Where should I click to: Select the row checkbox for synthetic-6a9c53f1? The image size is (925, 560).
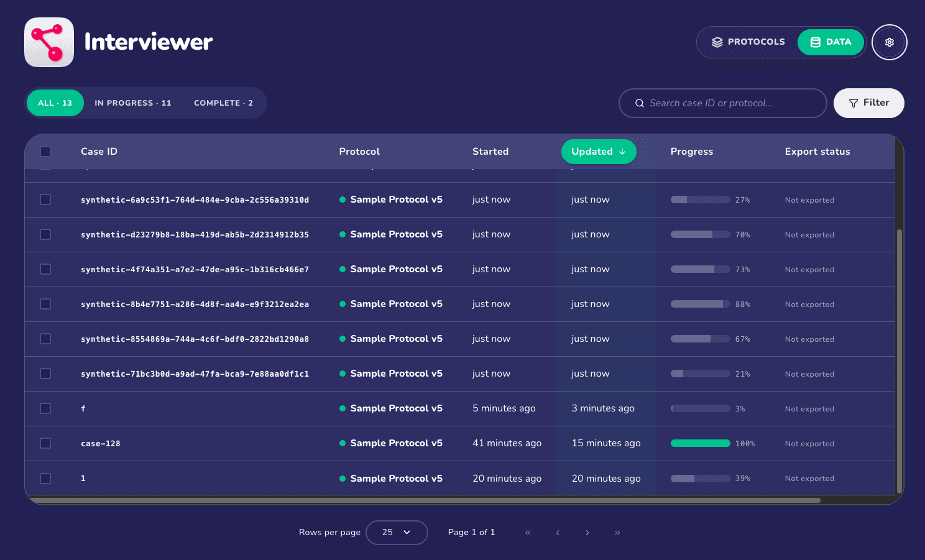click(x=45, y=200)
